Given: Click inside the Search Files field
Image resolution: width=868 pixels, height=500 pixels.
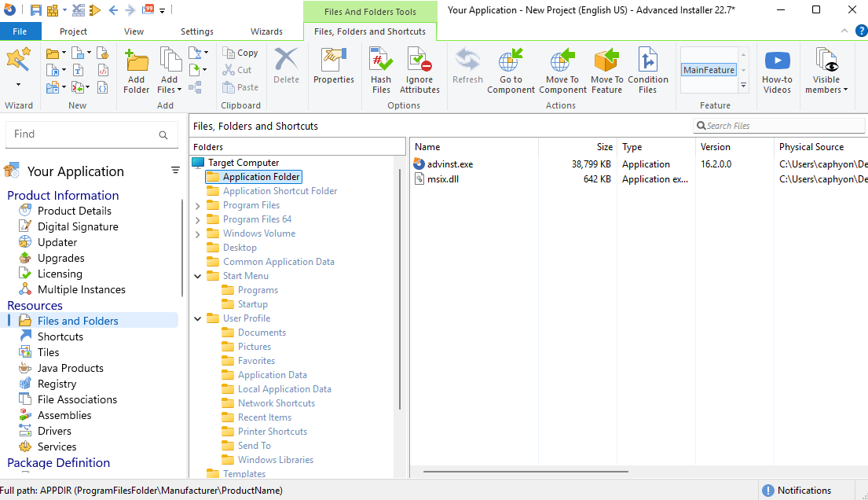Looking at the screenshot, I should [x=778, y=124].
